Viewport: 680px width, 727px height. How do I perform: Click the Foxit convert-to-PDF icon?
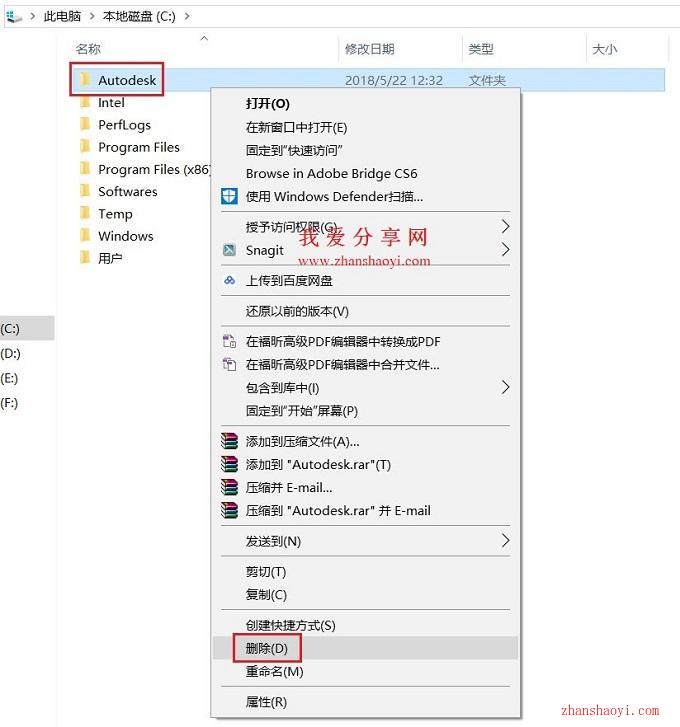coord(229,341)
